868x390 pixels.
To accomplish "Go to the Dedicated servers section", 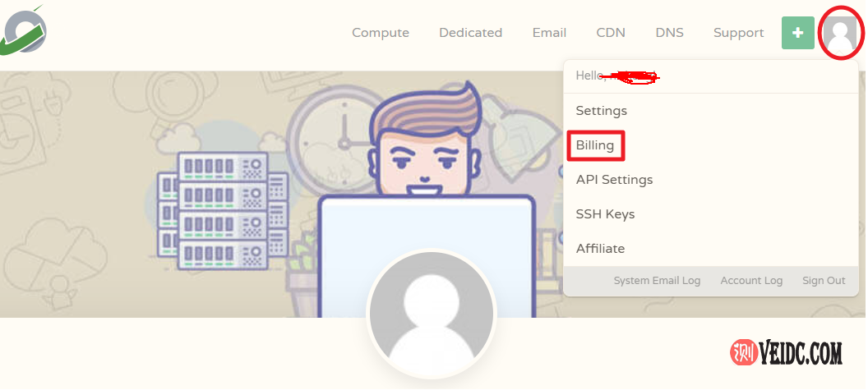I will (470, 33).
